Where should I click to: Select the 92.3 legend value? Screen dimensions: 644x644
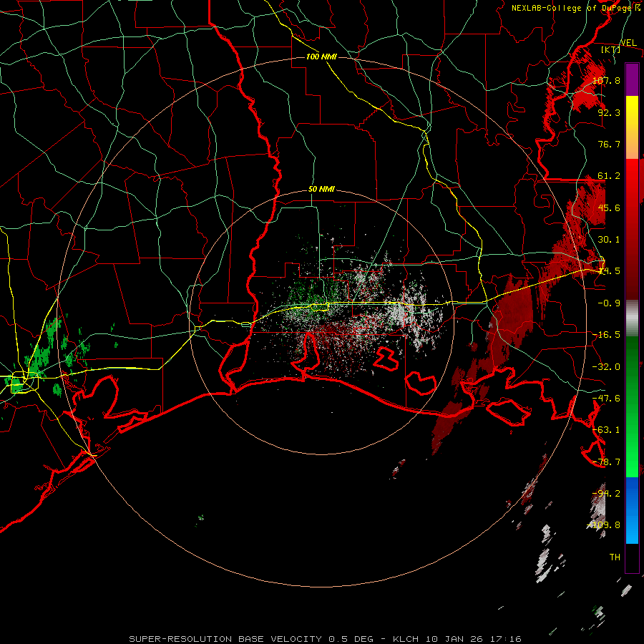(609, 112)
